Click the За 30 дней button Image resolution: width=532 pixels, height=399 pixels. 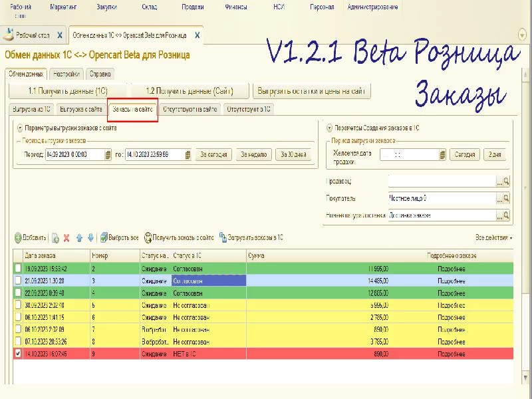point(293,155)
